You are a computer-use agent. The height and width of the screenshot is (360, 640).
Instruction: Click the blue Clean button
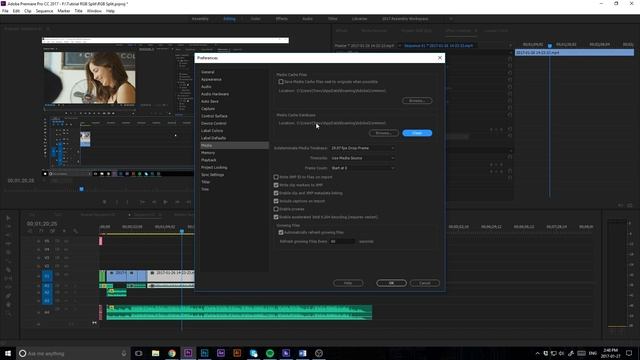(x=417, y=133)
